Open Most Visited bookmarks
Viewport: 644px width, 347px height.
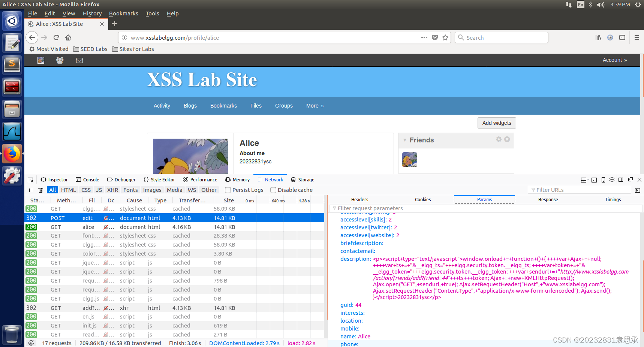pyautogui.click(x=49, y=49)
